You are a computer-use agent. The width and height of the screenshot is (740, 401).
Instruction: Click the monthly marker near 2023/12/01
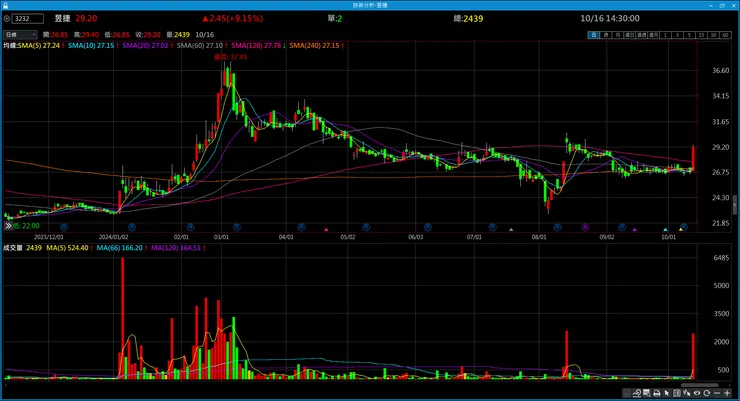64,227
